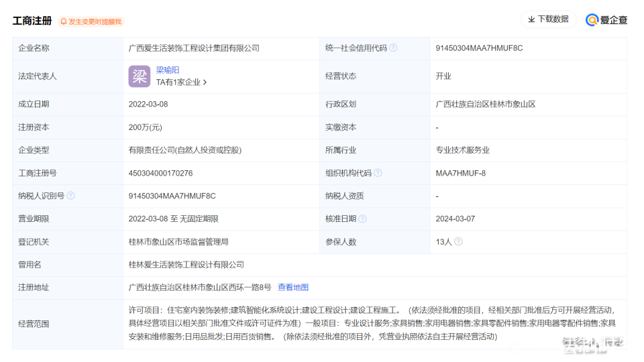
Task: Open the 查看地图 map link
Action: coord(293,288)
